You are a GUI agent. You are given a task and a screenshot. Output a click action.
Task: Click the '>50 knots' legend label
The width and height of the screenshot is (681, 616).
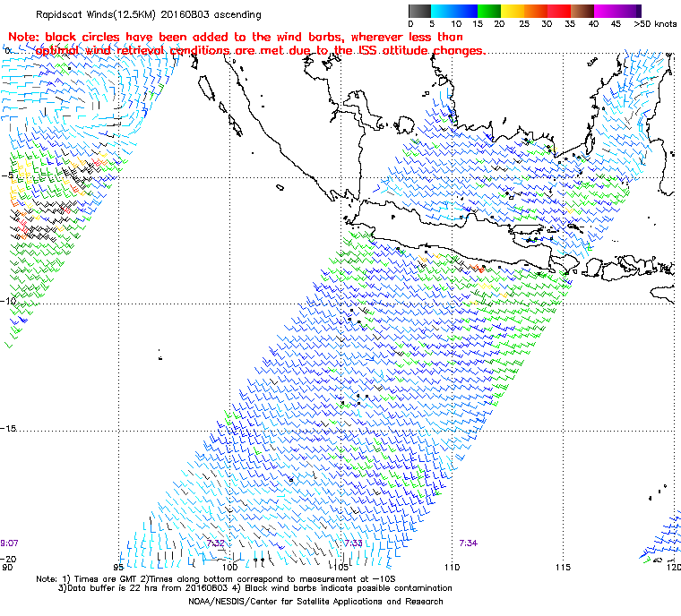coord(655,24)
